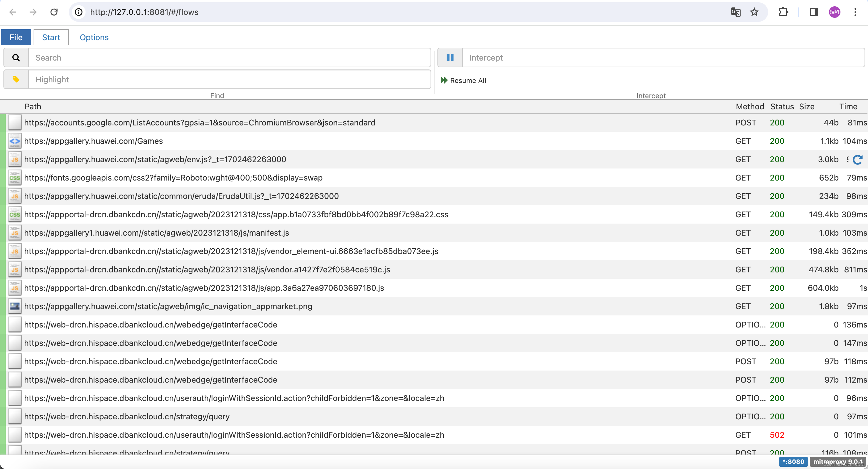Image resolution: width=868 pixels, height=469 pixels.
Task: Sort flows by Size column header
Action: pos(807,106)
